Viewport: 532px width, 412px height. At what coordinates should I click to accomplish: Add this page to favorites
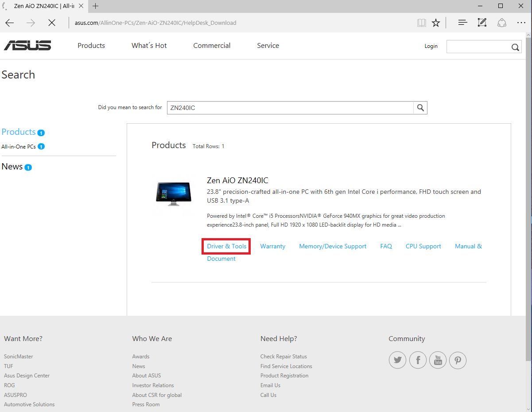pyautogui.click(x=436, y=23)
